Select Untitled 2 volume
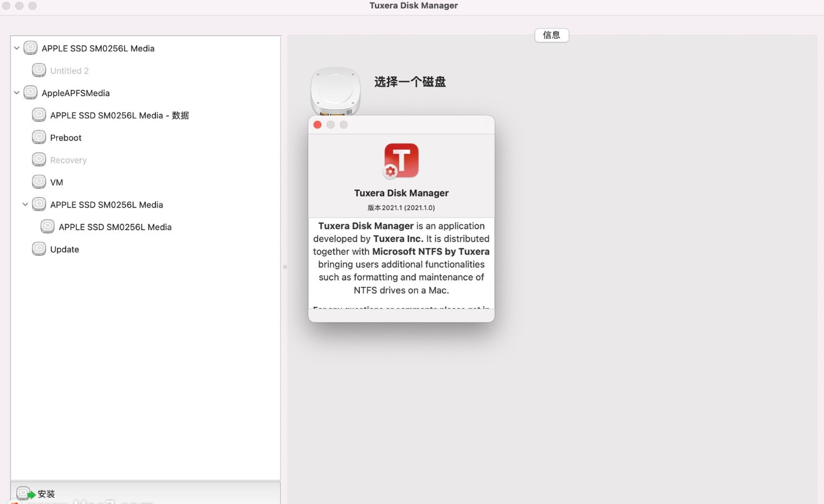 [69, 70]
